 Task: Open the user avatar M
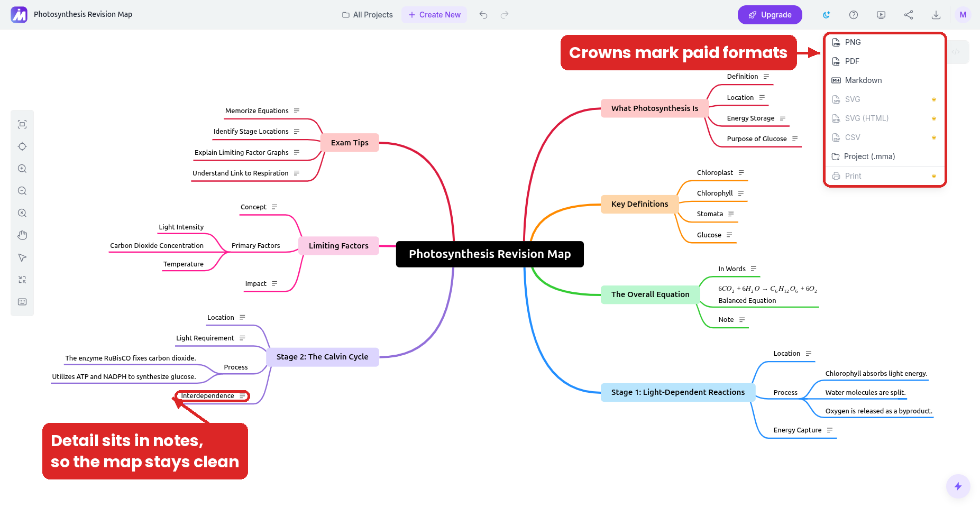[x=963, y=15]
